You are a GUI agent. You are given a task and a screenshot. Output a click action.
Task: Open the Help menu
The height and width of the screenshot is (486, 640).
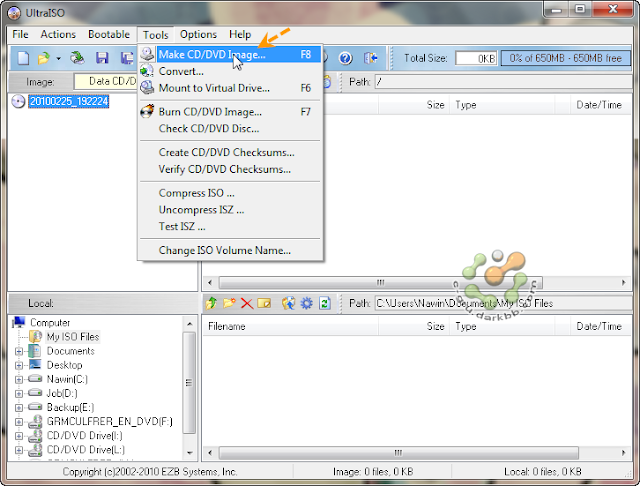[240, 34]
